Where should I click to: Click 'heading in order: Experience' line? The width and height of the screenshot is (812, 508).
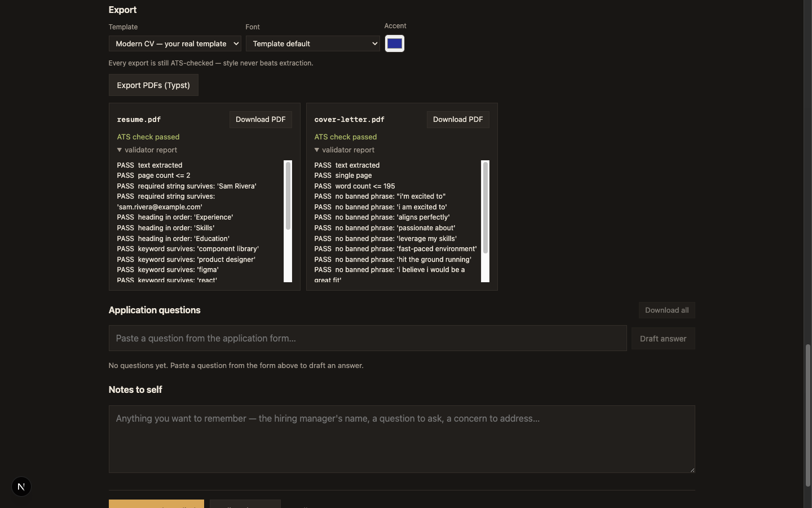click(x=175, y=217)
